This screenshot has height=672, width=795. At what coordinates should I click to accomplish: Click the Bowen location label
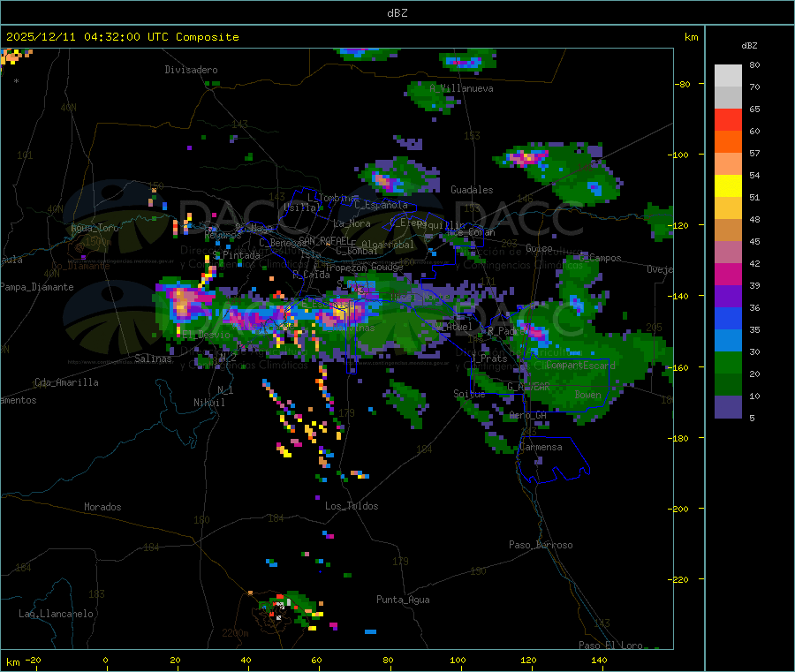pyautogui.click(x=587, y=394)
